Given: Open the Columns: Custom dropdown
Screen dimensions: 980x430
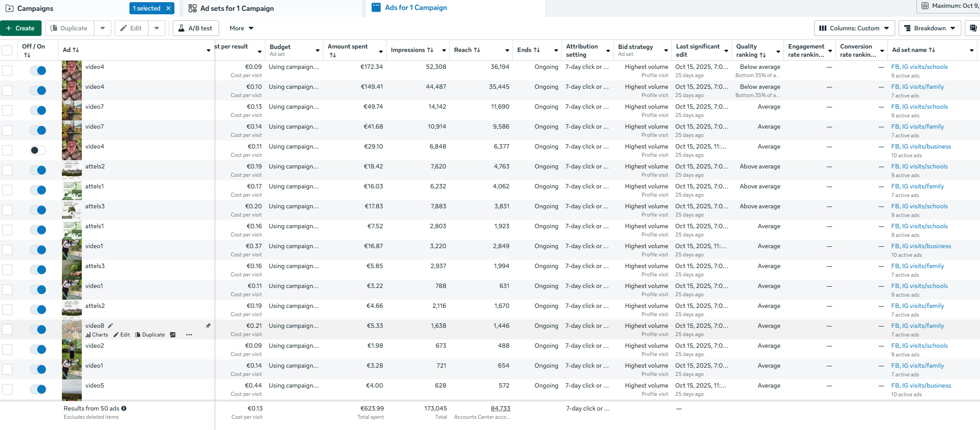Looking at the screenshot, I should [854, 28].
